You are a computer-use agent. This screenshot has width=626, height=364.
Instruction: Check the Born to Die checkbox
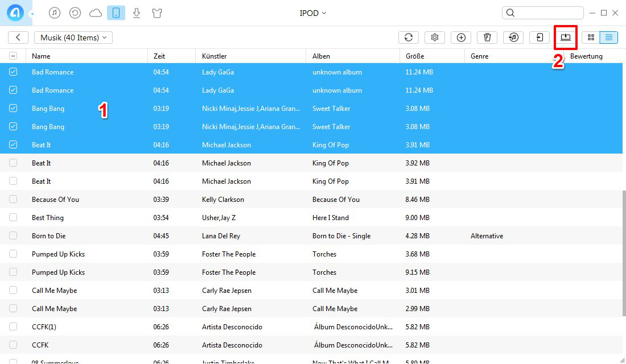click(13, 235)
